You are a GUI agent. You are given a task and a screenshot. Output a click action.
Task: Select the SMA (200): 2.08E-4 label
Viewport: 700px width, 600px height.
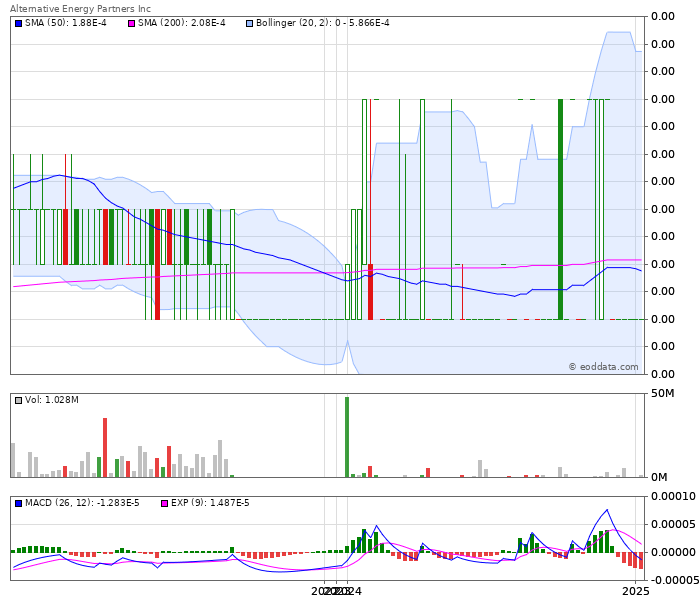pyautogui.click(x=184, y=23)
